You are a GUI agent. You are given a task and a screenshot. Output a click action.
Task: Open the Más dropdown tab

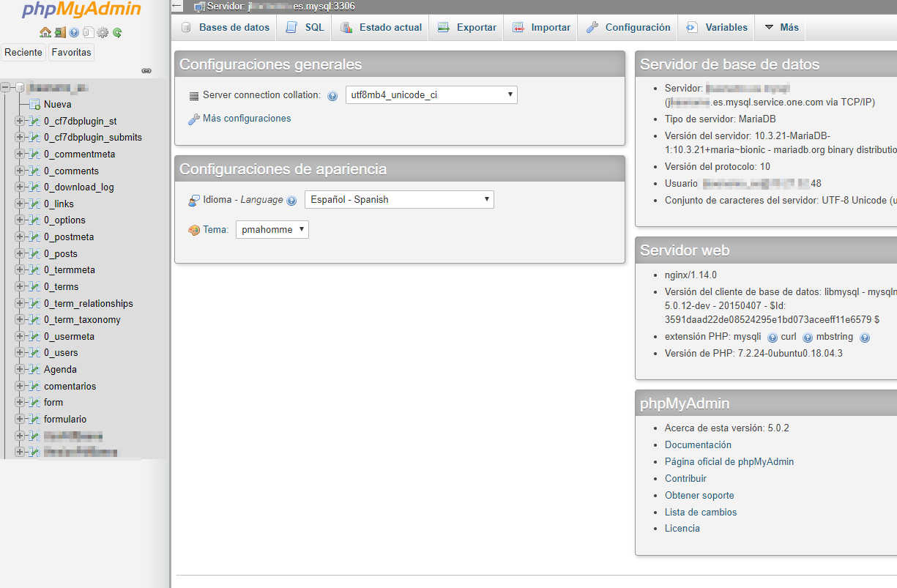(x=781, y=28)
